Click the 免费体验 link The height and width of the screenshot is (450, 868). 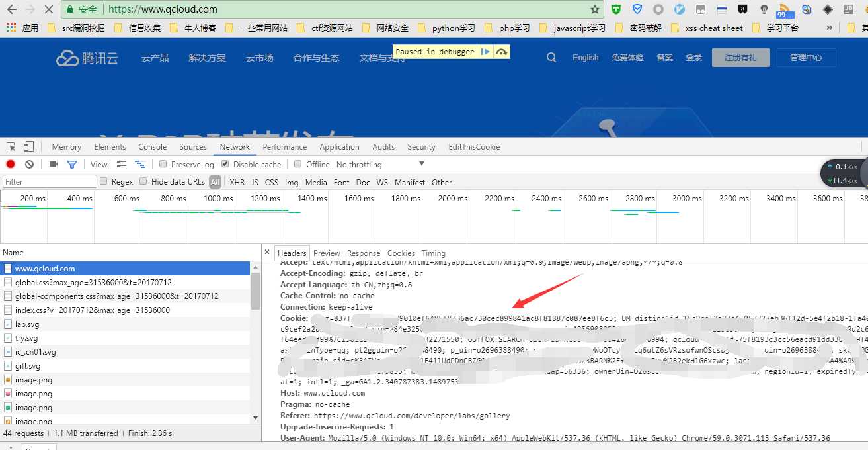[627, 58]
